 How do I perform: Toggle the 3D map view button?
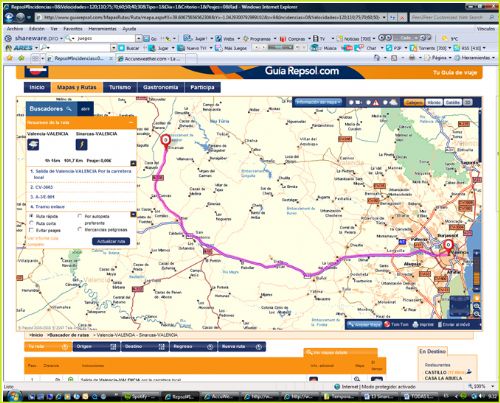coord(468,102)
